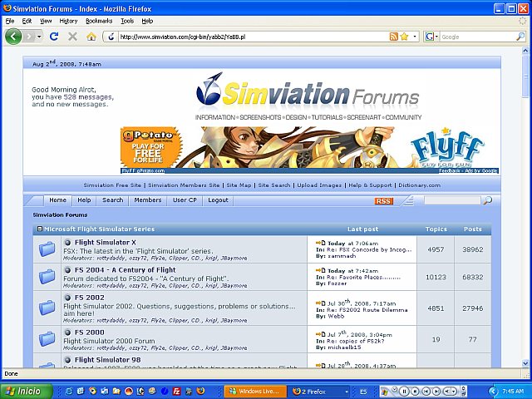Click the browser Back arrow button
This screenshot has width=532, height=399.
point(13,37)
